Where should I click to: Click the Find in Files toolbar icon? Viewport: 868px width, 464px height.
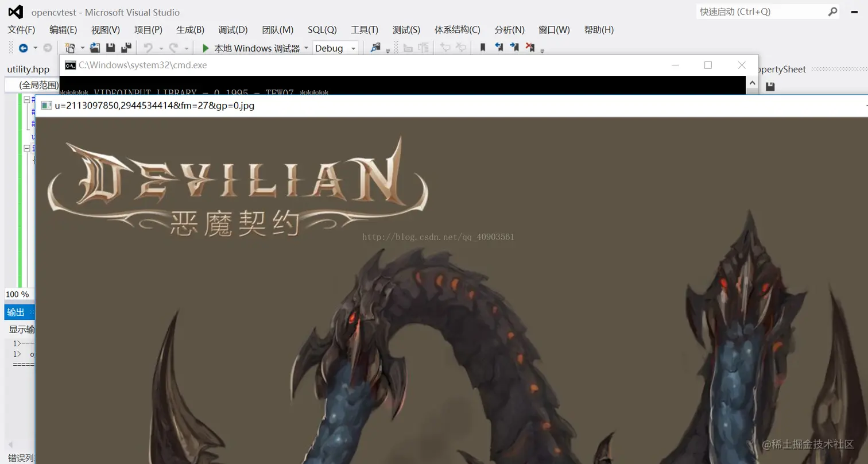point(375,48)
